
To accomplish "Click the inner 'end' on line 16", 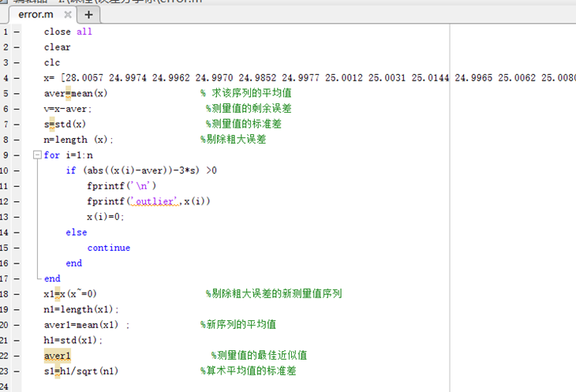I will (74, 263).
